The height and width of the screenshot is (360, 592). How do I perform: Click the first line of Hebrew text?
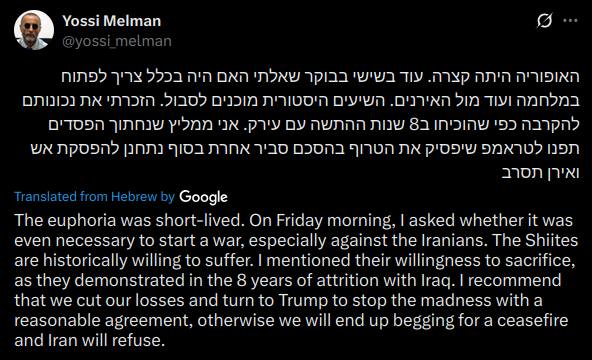pyautogui.click(x=320, y=77)
